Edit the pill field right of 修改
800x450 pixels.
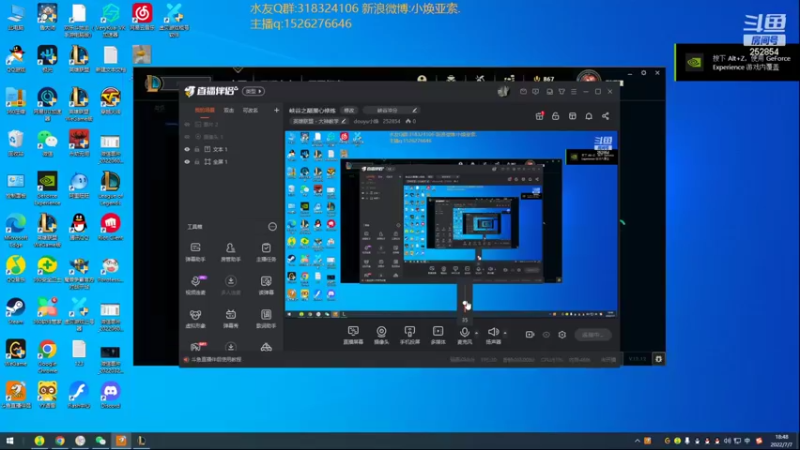[x=391, y=110]
